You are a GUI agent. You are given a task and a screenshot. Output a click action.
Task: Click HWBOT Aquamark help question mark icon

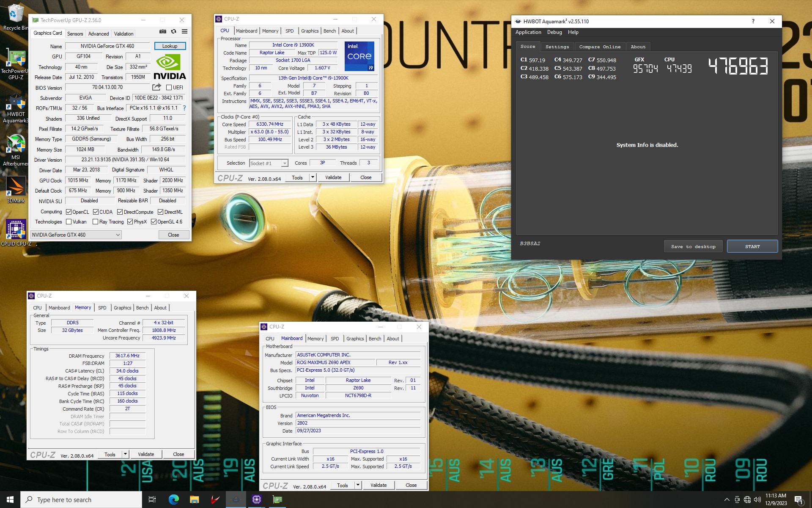[753, 21]
